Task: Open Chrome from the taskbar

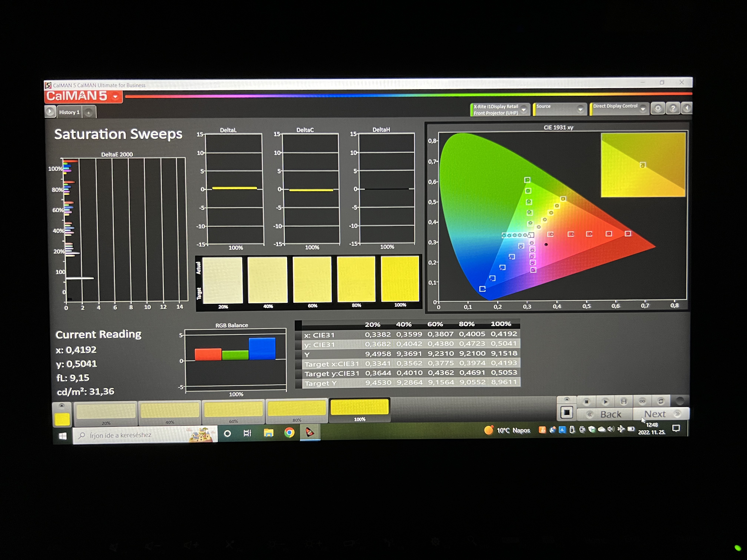Action: coord(289,433)
